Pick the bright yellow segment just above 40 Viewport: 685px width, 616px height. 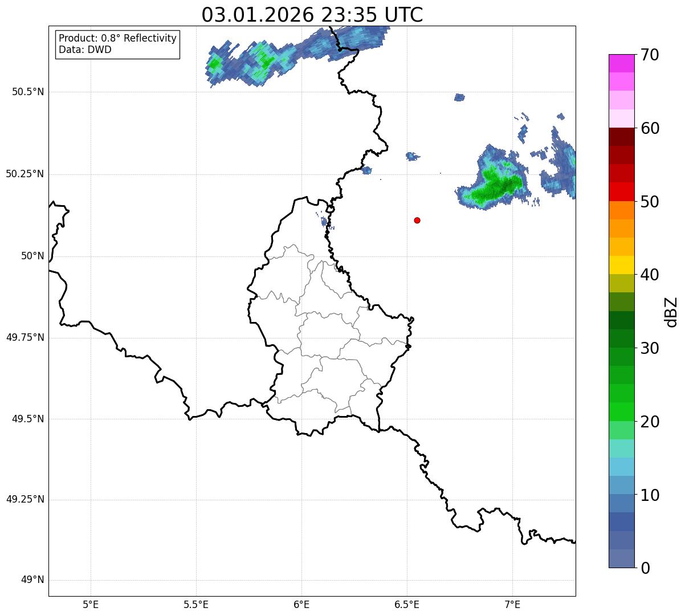pos(621,265)
